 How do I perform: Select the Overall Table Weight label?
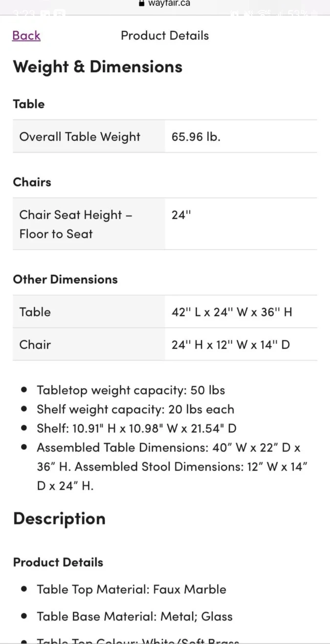pos(80,137)
